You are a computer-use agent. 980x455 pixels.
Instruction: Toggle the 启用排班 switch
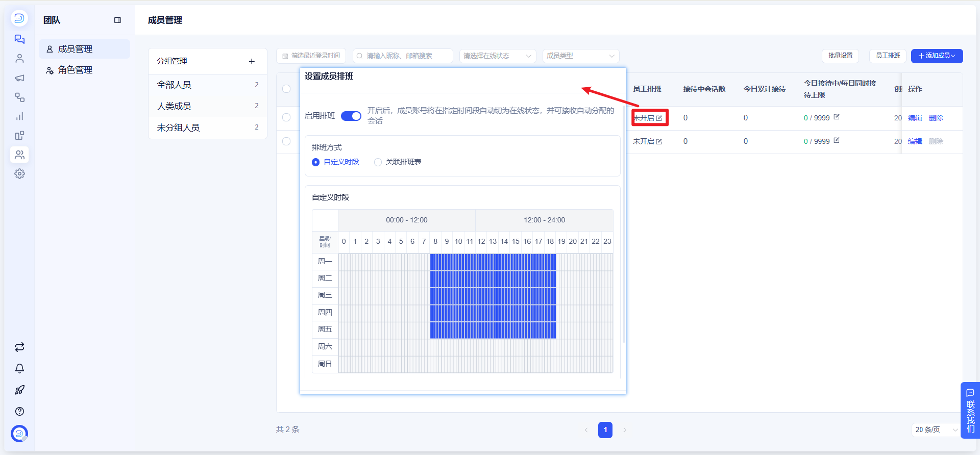pyautogui.click(x=351, y=116)
